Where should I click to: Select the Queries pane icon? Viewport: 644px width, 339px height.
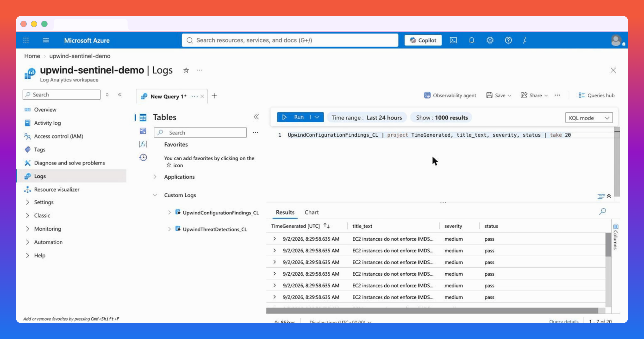(x=143, y=131)
